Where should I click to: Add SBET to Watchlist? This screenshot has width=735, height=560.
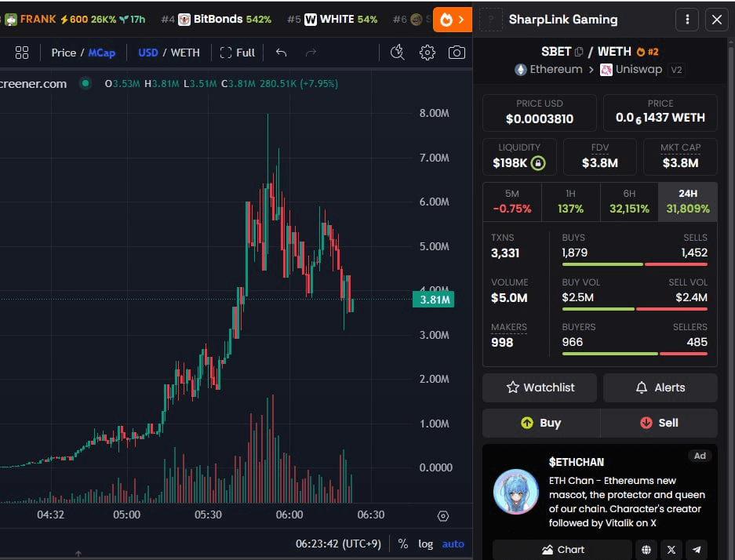click(x=540, y=387)
